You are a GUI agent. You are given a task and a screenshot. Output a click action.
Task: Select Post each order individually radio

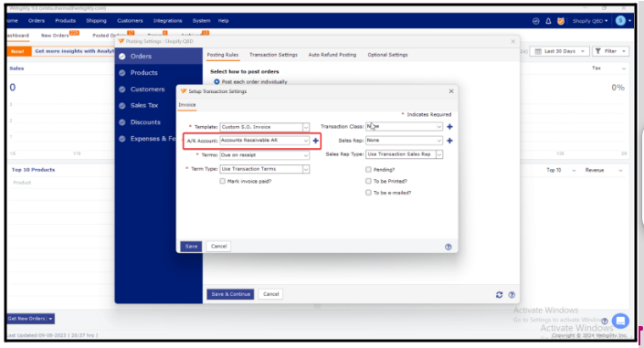(x=216, y=82)
